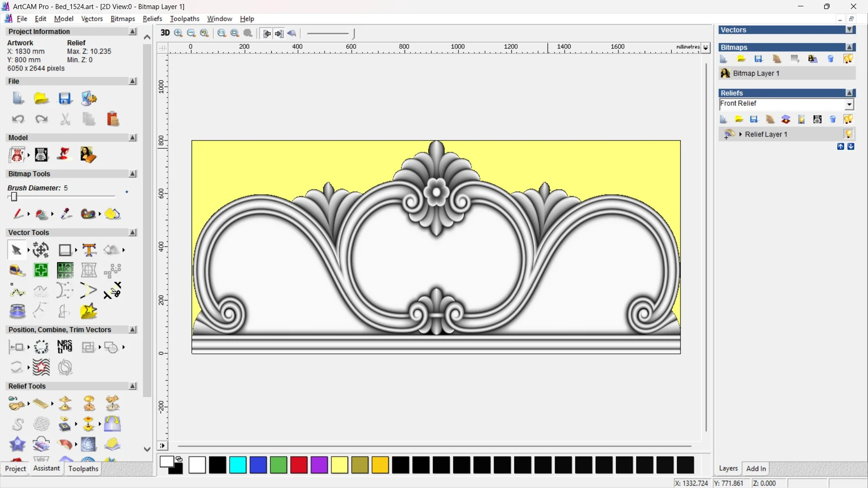This screenshot has width=868, height=488.
Task: Switch to the 3D view button
Action: [x=165, y=33]
